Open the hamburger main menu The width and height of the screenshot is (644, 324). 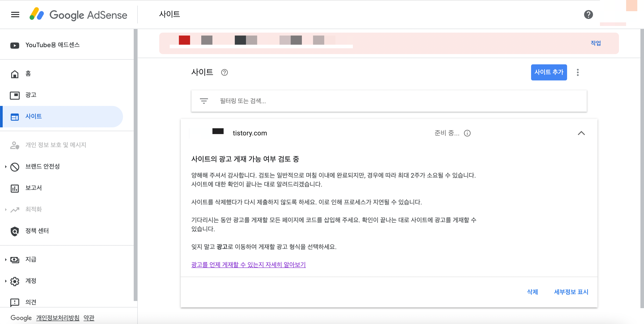coord(15,15)
